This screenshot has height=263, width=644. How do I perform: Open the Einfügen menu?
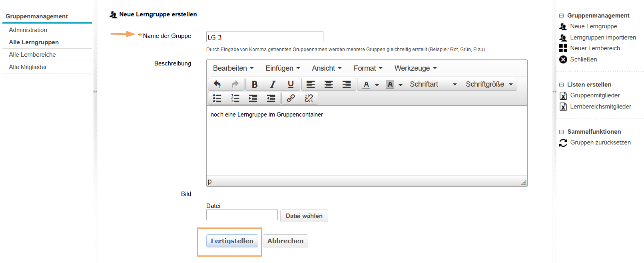pyautogui.click(x=283, y=68)
